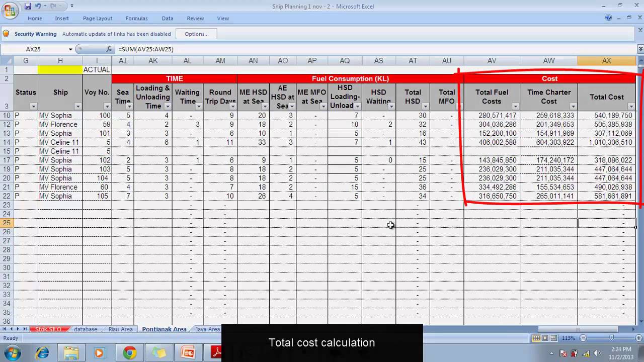Open Internet Explorer from taskbar
The image size is (644, 362).
42,353
